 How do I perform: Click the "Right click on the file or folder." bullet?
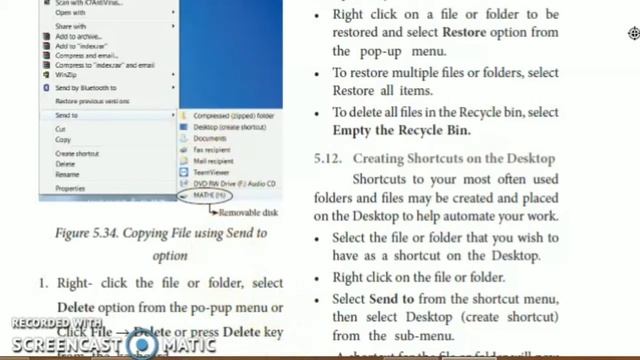[419, 278]
